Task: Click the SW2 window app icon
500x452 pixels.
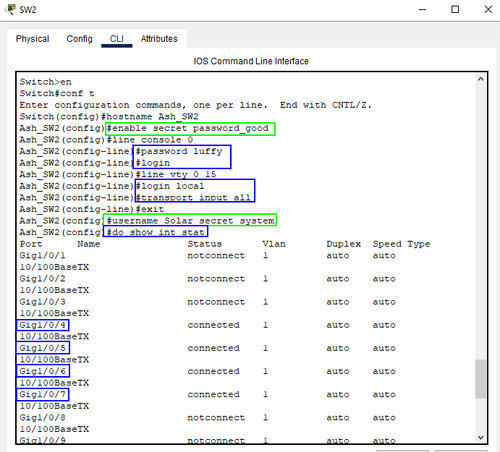Action: click(x=11, y=9)
